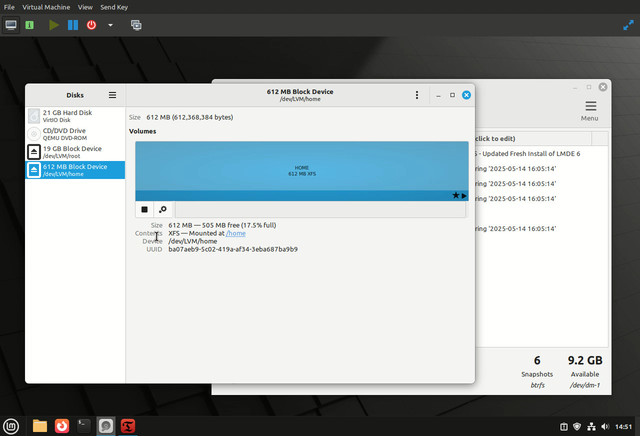The height and width of the screenshot is (436, 640).
Task: Open shutdown options dropdown arrow
Action: click(110, 25)
